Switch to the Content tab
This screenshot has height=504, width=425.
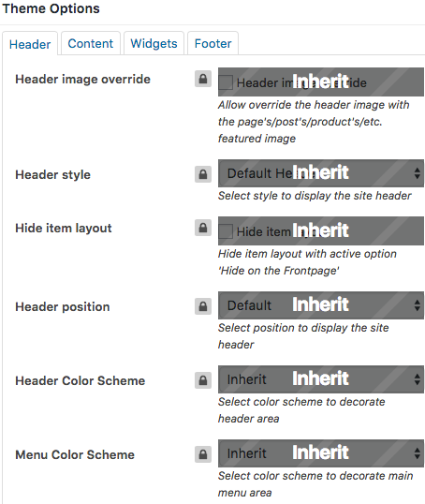tap(91, 43)
